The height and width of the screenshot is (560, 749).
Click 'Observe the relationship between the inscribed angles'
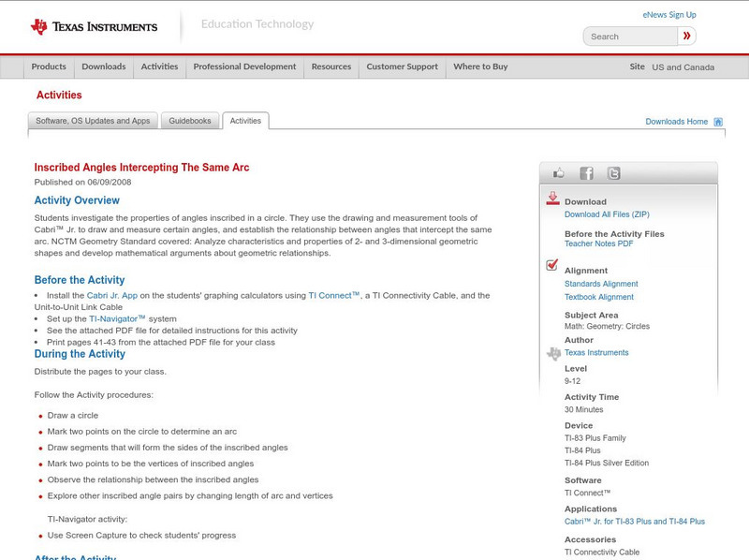153,479
